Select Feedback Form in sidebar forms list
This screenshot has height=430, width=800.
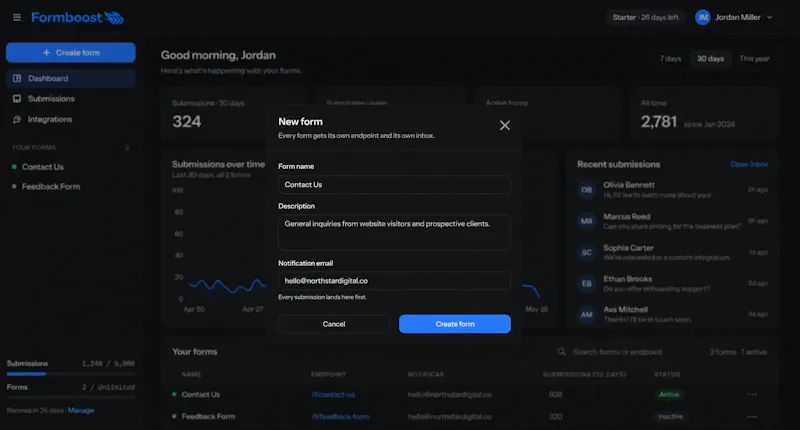tap(51, 187)
